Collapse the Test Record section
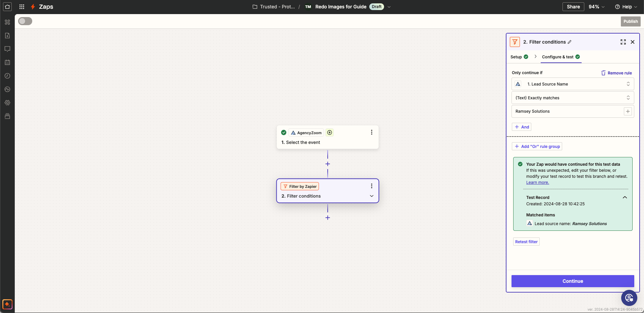 pos(625,197)
